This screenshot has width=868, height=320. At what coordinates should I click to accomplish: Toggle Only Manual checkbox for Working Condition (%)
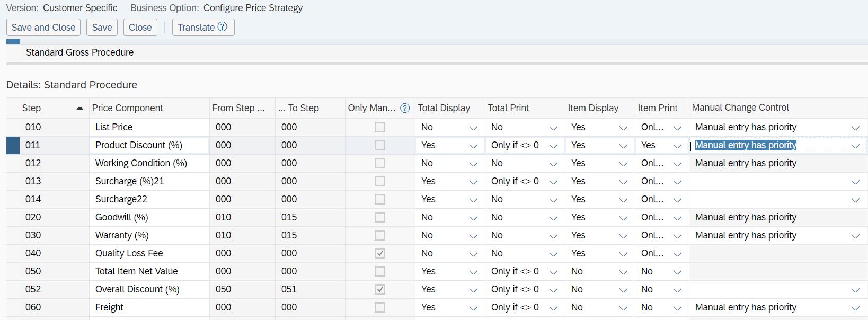click(x=380, y=163)
